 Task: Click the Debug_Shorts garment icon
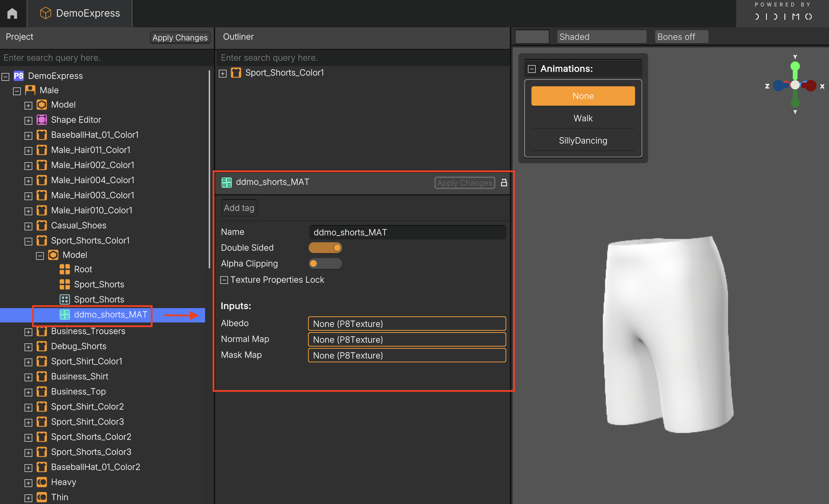[42, 346]
